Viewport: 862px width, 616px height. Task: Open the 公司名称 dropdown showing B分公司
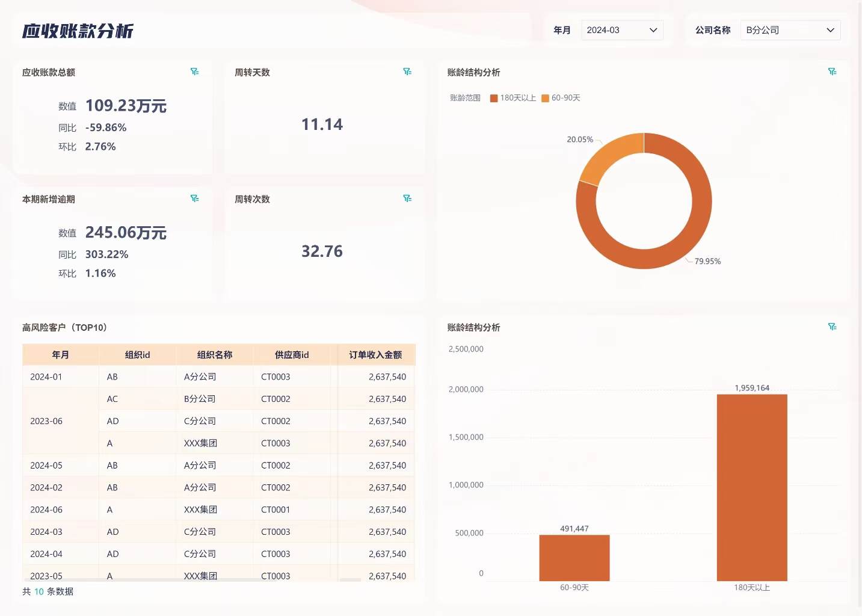coord(790,29)
